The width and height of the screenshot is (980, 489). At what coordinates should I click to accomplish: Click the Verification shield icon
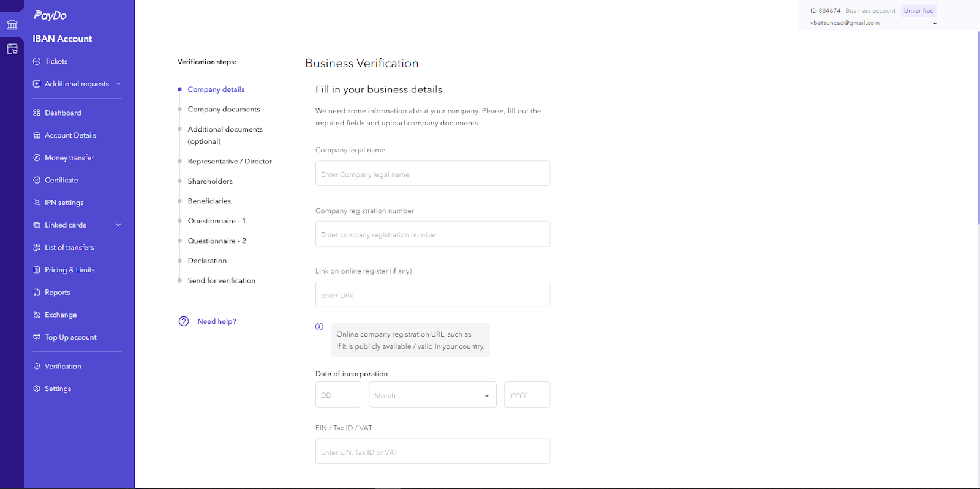(37, 366)
